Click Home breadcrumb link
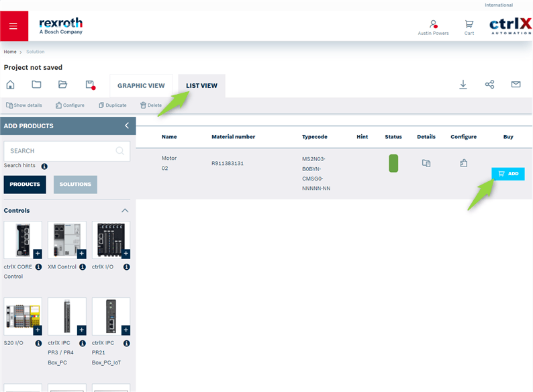This screenshot has height=392, width=533. [x=10, y=52]
